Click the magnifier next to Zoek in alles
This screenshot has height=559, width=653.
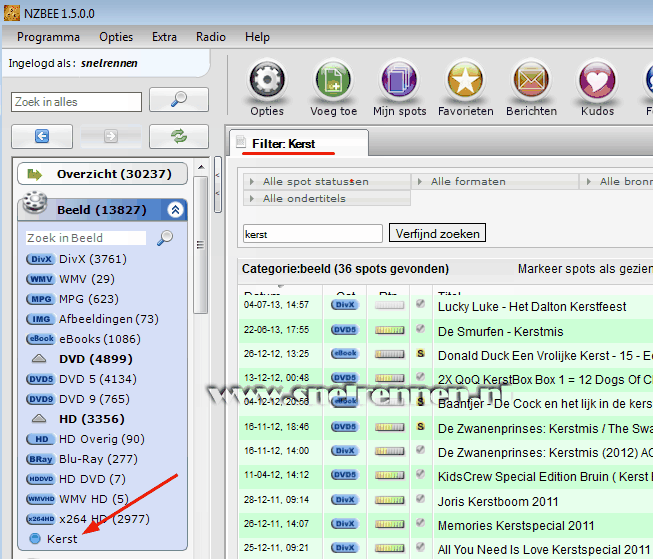tap(179, 100)
